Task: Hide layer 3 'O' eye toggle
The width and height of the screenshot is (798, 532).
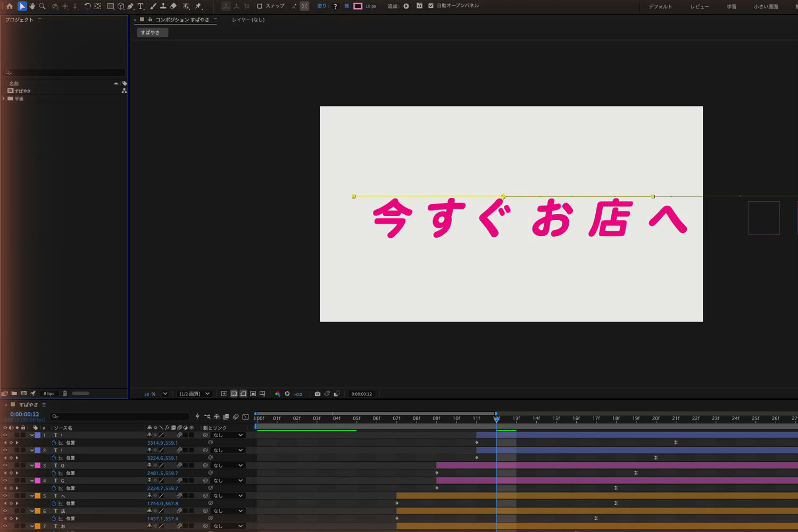Action: pyautogui.click(x=5, y=465)
